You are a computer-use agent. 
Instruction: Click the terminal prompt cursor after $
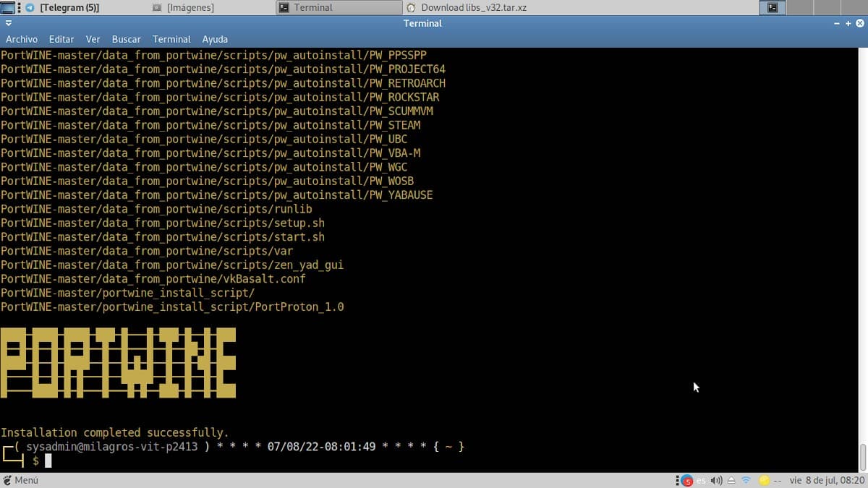48,461
